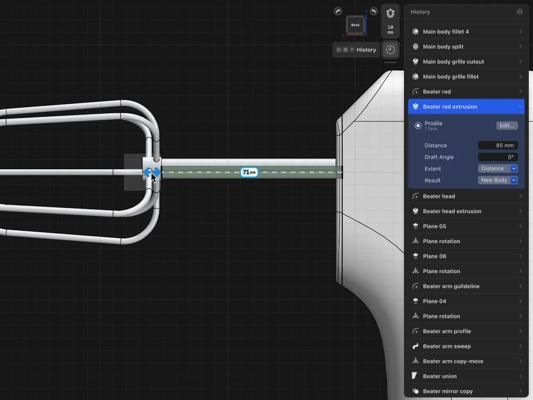
Task: Select the Beater mirror copy step
Action: pyautogui.click(x=466, y=391)
